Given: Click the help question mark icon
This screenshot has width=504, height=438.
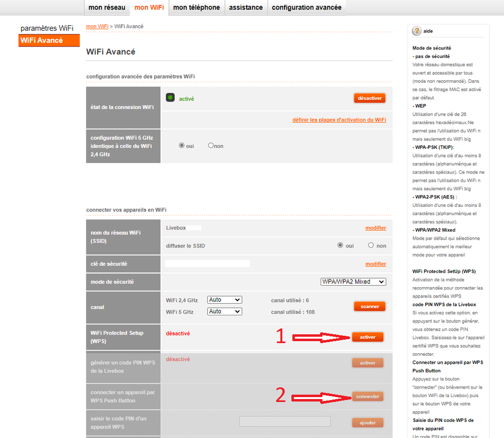Looking at the screenshot, I should tap(417, 31).
